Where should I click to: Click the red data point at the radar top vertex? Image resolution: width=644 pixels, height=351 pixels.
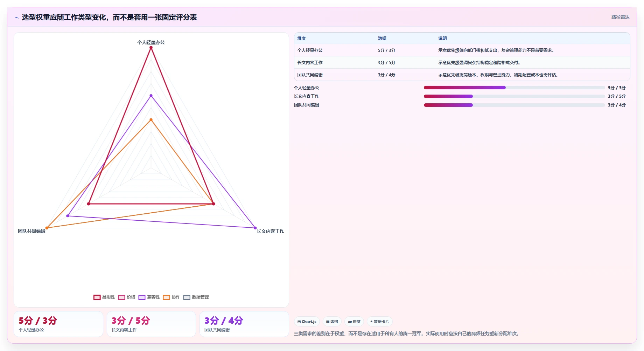tap(151, 47)
